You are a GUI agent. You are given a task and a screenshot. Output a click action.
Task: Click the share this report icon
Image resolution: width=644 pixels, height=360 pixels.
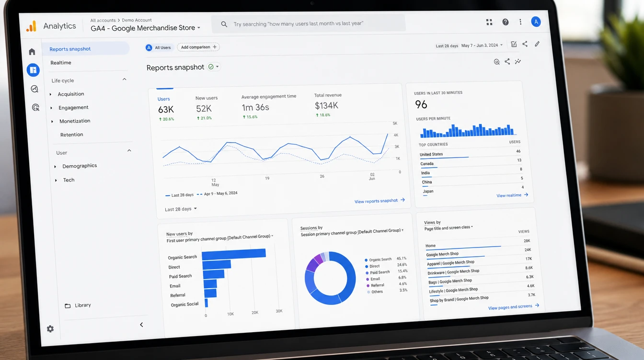pos(507,62)
